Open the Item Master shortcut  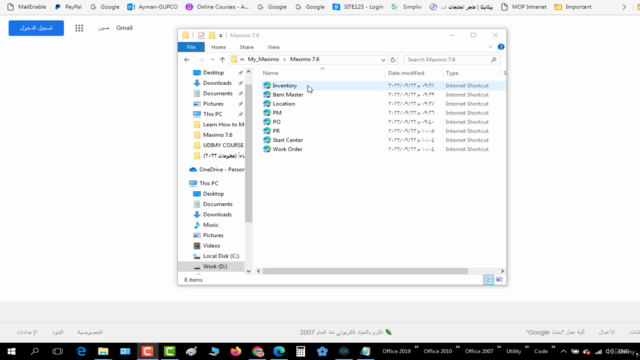coord(288,95)
